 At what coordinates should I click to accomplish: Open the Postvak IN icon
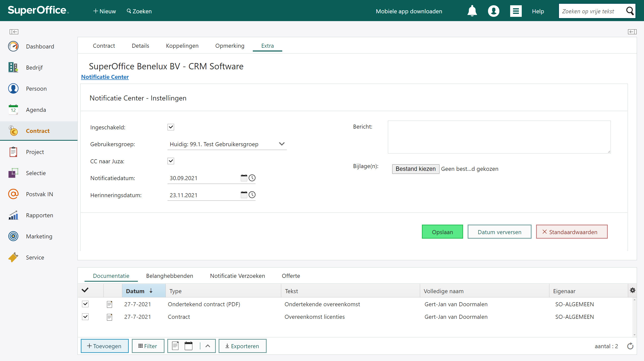point(13,194)
